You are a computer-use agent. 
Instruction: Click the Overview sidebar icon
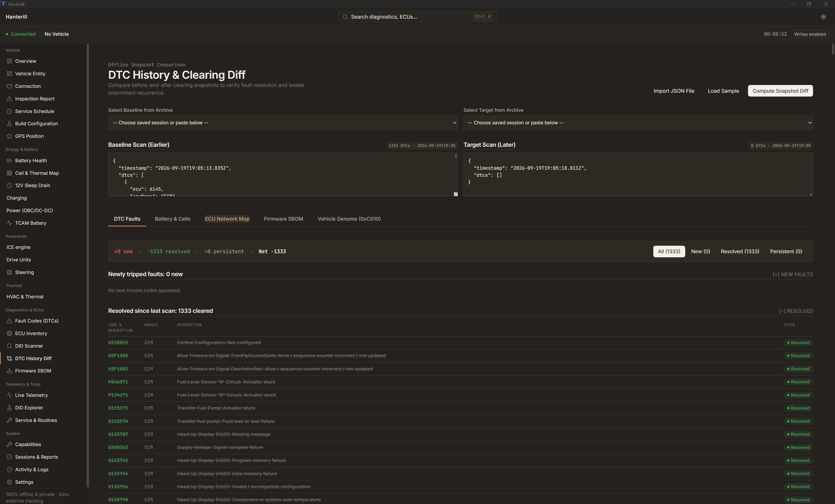click(9, 61)
